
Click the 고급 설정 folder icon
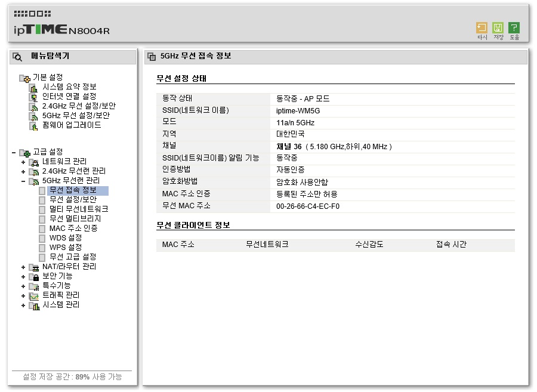(x=24, y=153)
